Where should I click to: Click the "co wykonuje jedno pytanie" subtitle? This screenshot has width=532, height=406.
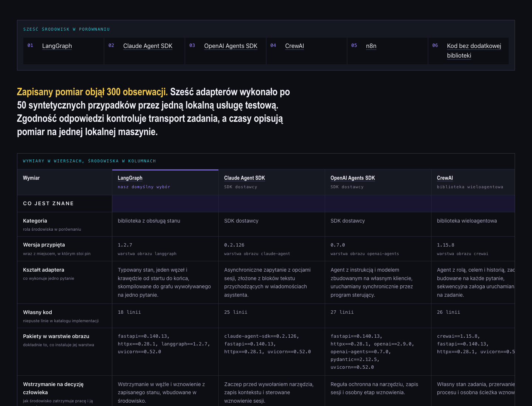[48, 278]
